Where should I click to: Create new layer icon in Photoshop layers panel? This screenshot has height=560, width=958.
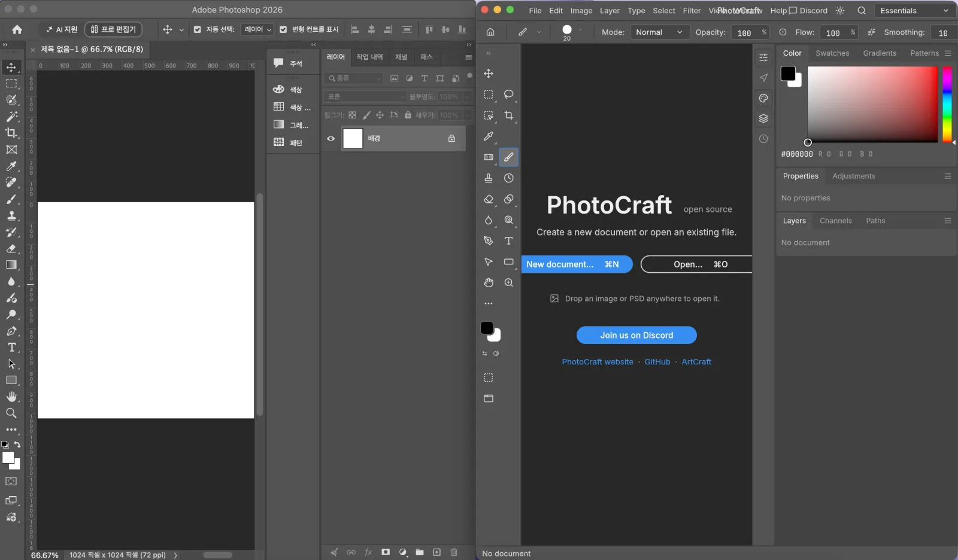437,552
